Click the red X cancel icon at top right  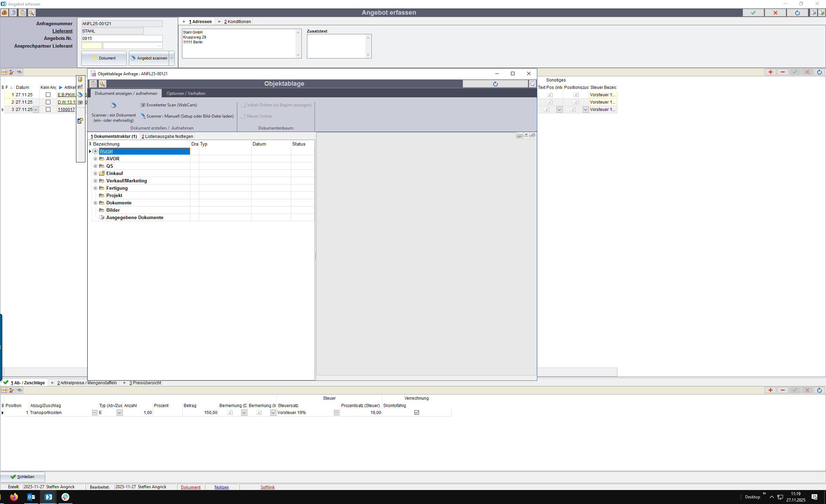(x=775, y=13)
